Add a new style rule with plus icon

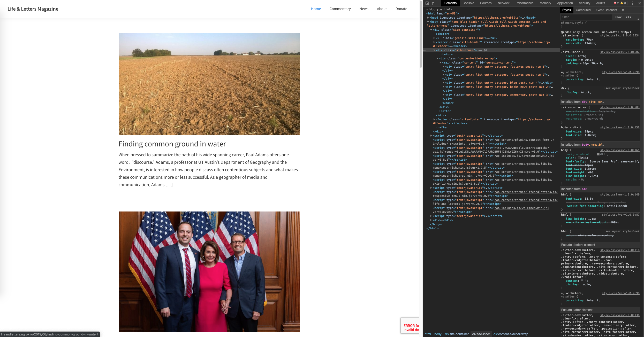point(636,17)
